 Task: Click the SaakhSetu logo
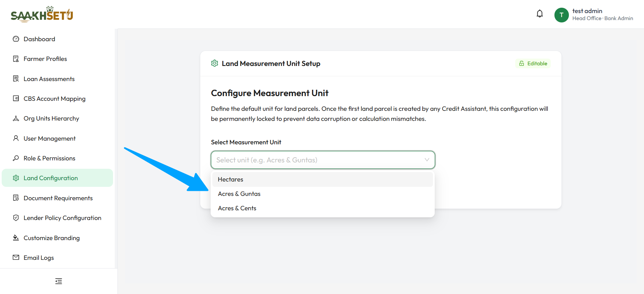(x=42, y=14)
